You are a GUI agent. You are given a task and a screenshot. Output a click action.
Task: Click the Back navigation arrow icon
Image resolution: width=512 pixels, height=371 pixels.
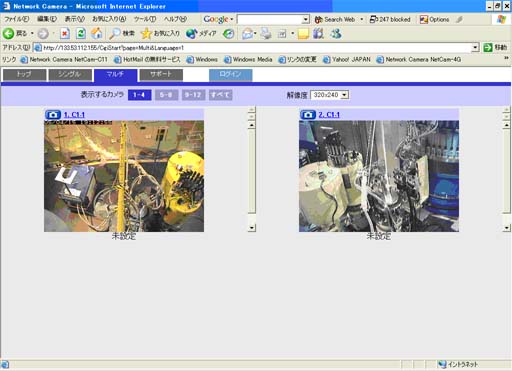(x=8, y=33)
